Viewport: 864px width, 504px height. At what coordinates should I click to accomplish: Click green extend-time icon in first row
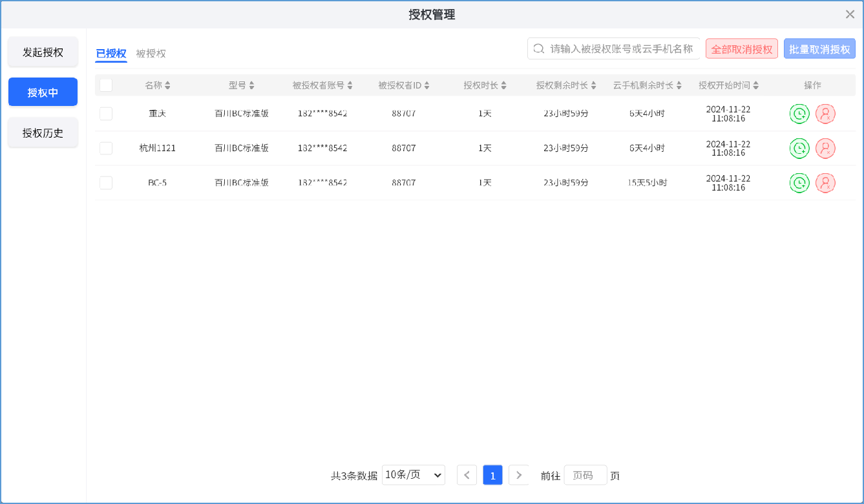799,114
